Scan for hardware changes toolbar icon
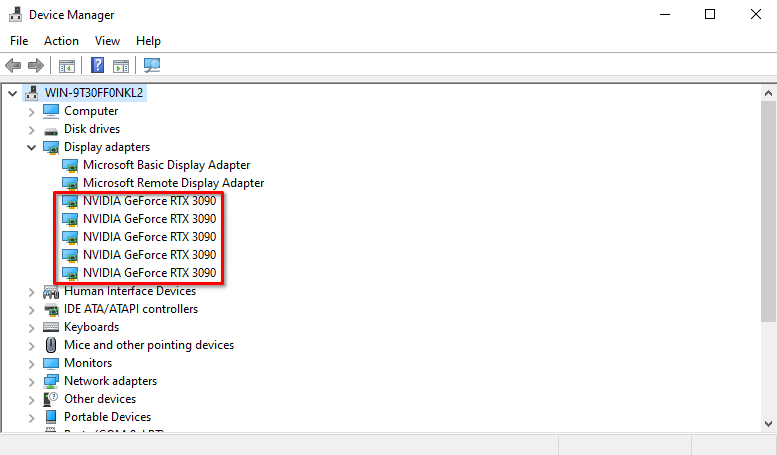Viewport: 777px width, 455px height. tap(152, 65)
